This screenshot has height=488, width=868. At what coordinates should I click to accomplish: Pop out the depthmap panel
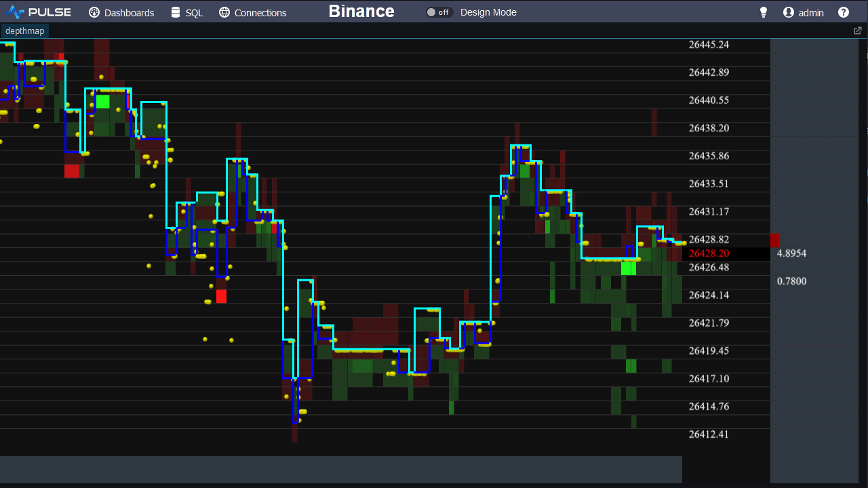point(858,31)
